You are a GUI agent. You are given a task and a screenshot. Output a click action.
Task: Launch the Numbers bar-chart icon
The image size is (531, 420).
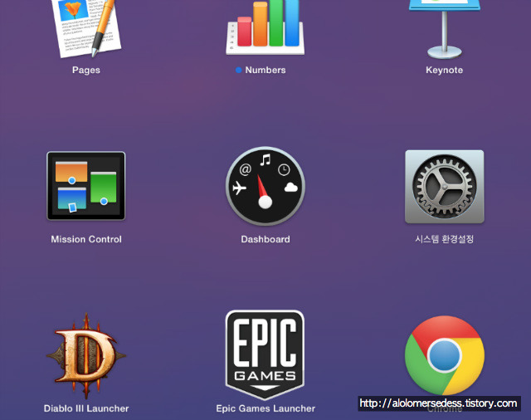(x=265, y=27)
